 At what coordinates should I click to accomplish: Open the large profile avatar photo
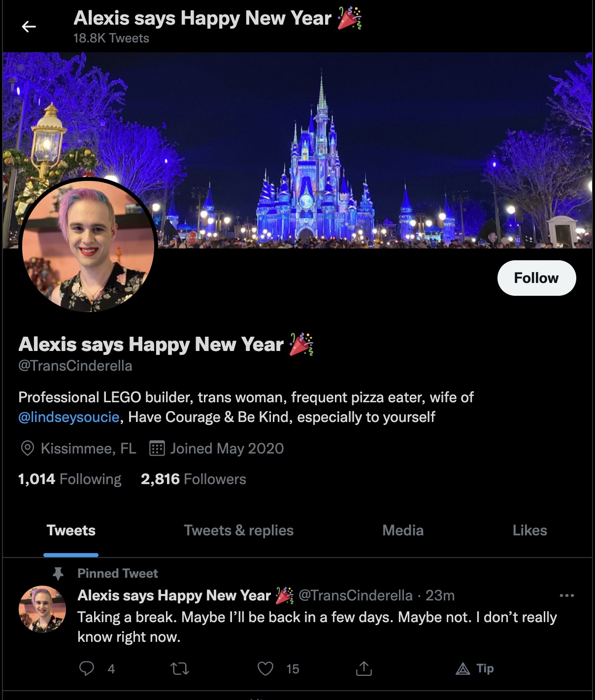[88, 245]
